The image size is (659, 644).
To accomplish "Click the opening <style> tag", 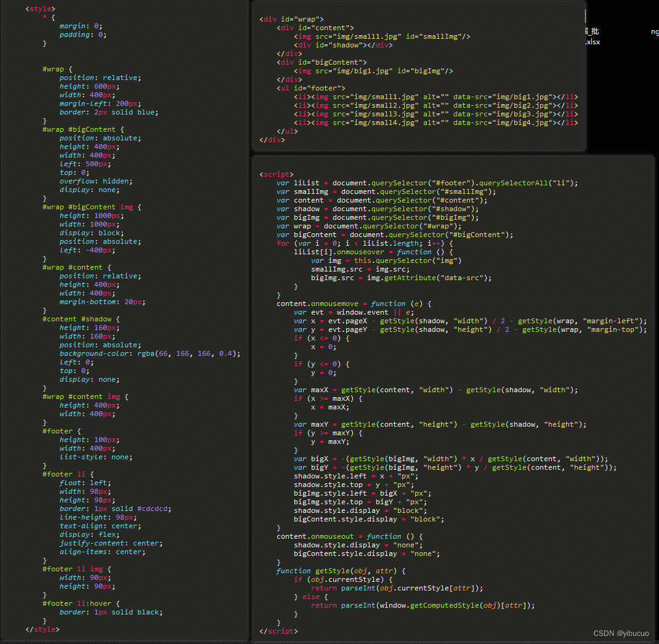I will tap(40, 9).
